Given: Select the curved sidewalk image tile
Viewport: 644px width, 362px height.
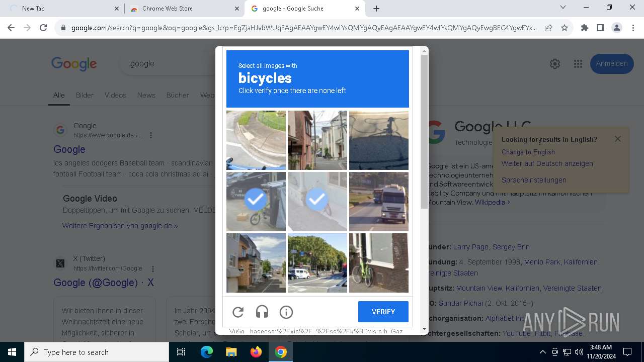Looking at the screenshot, I should 256,140.
